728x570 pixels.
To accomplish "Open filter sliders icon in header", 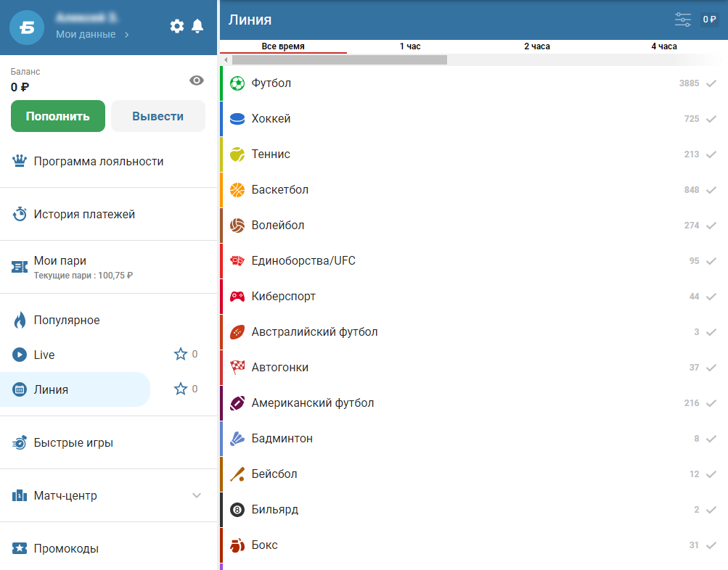I will pos(683,20).
